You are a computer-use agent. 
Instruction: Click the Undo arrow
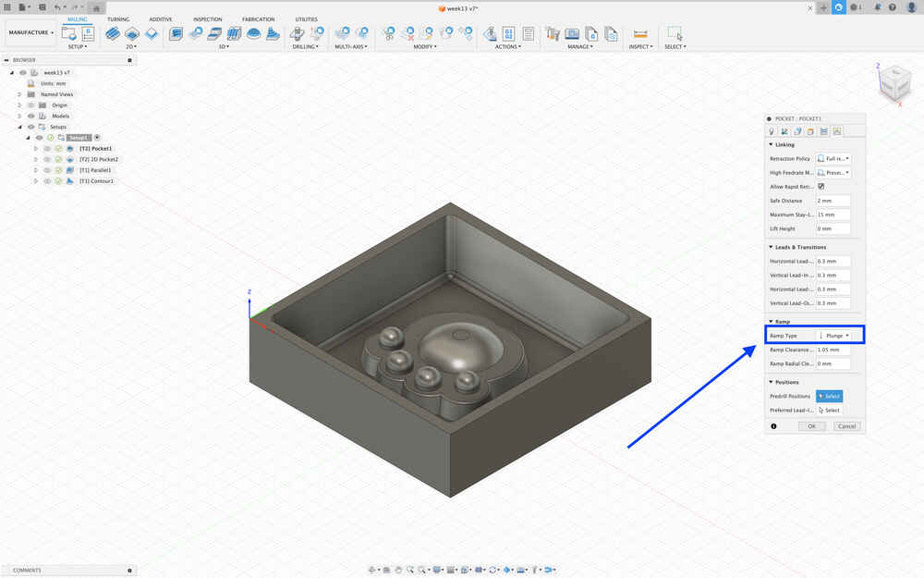58,7
